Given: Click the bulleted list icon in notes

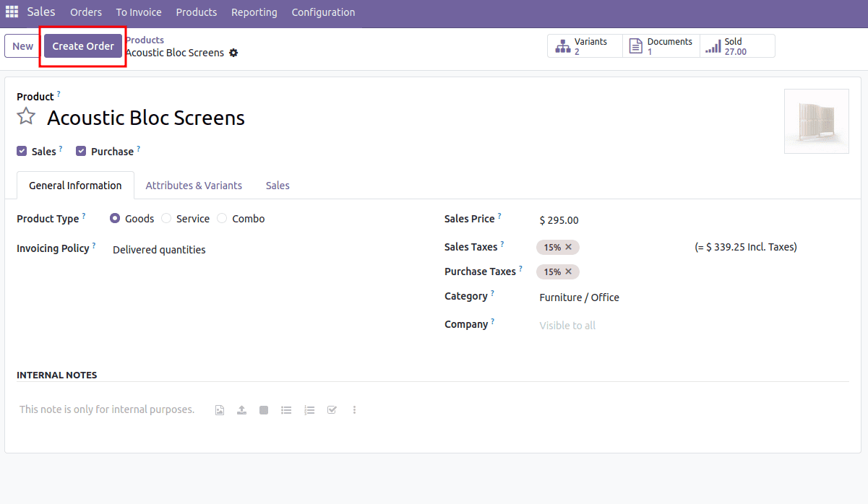Looking at the screenshot, I should pyautogui.click(x=286, y=410).
